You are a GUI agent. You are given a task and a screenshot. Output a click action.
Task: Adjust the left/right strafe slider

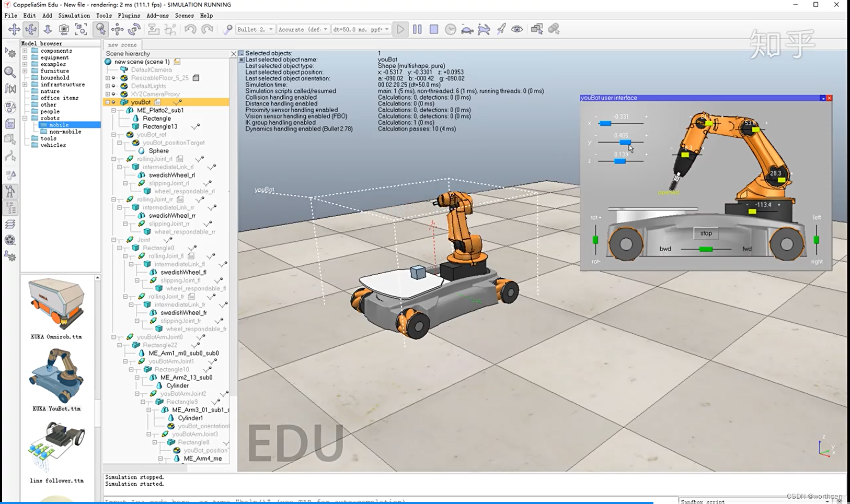pyautogui.click(x=816, y=240)
